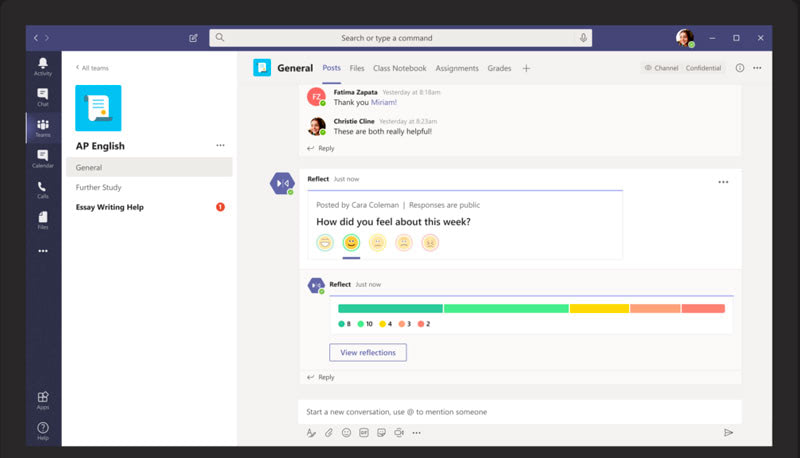Open channel more options ellipsis

757,68
